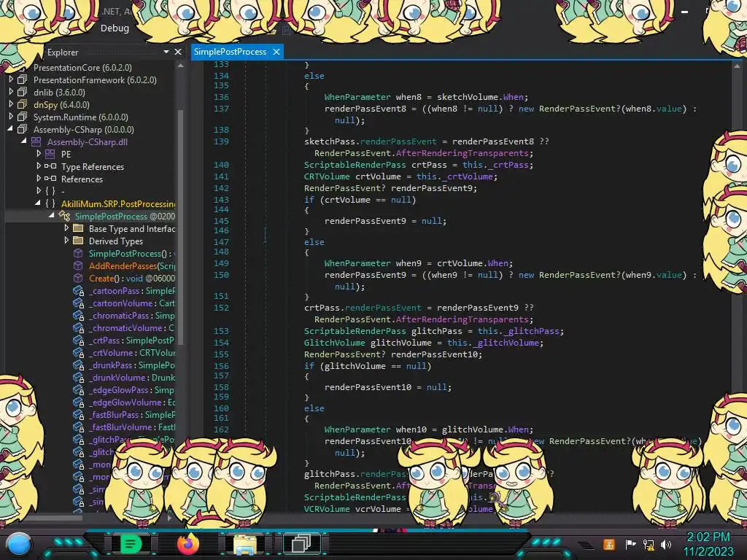
Task: Collapse the AkilliMum.SRP.PostProcessing namespace
Action: [x=38, y=203]
